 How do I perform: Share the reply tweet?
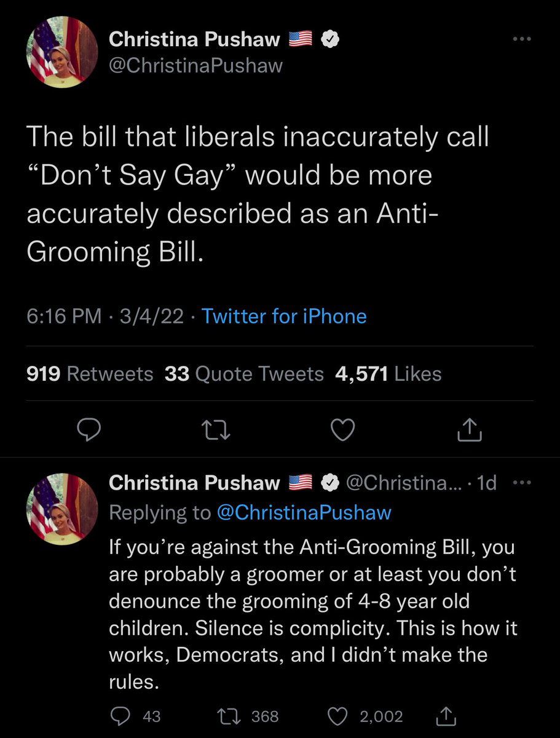point(443,716)
